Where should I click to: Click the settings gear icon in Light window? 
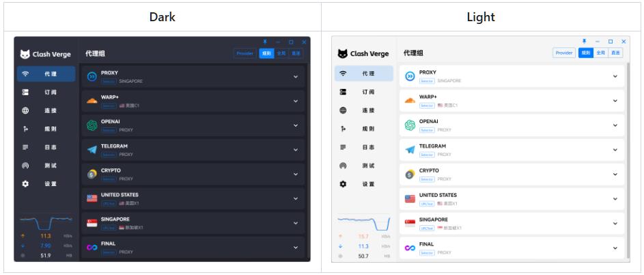pos(344,184)
